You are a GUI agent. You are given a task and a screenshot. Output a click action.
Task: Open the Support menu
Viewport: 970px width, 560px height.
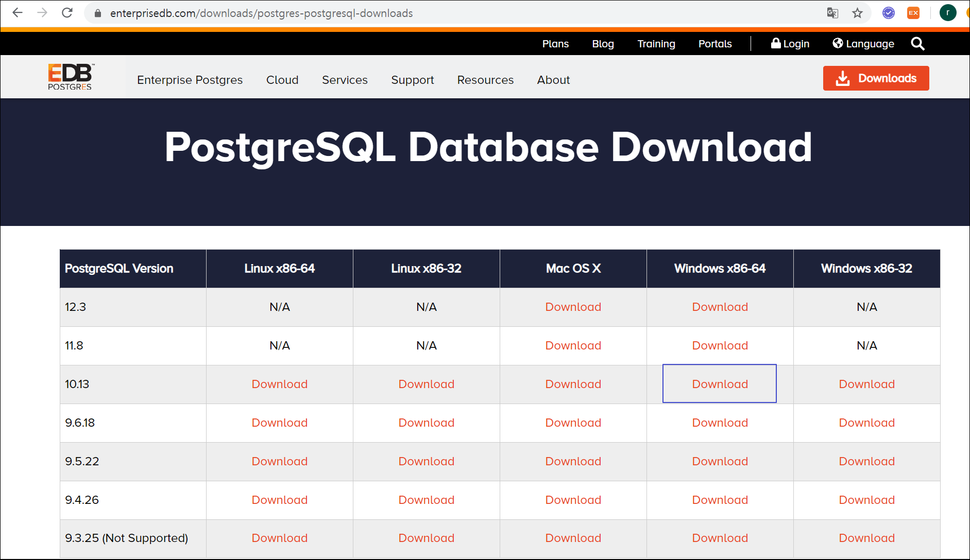point(413,80)
